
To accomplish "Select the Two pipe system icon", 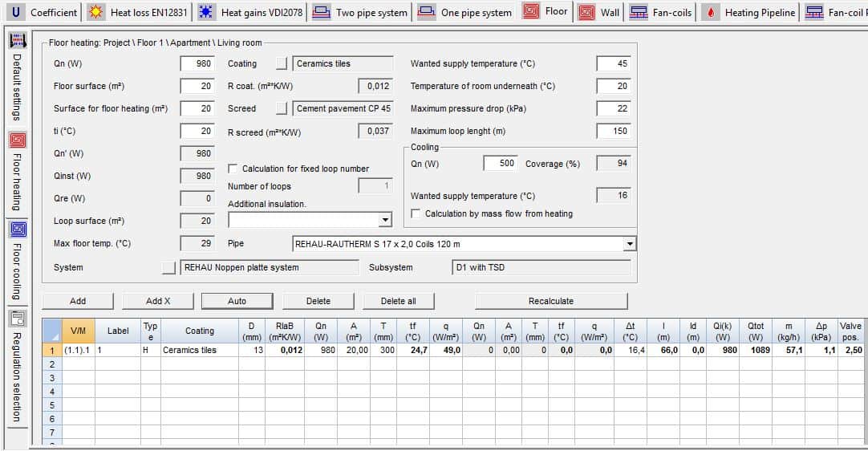I will coord(321,12).
